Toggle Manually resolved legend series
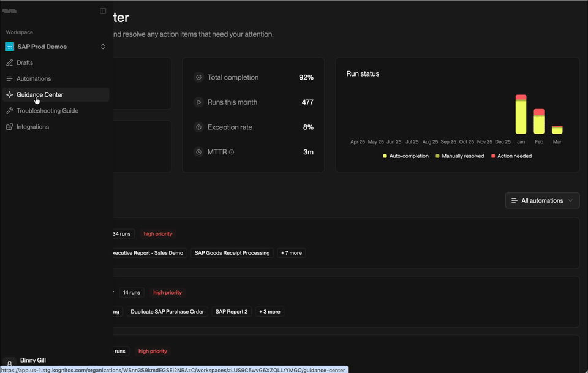 (459, 156)
